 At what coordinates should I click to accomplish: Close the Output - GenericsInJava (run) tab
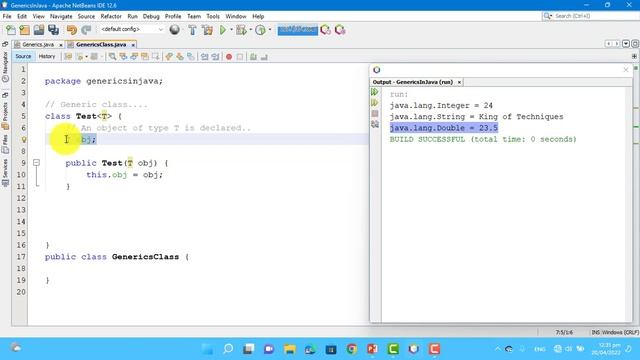coord(459,82)
